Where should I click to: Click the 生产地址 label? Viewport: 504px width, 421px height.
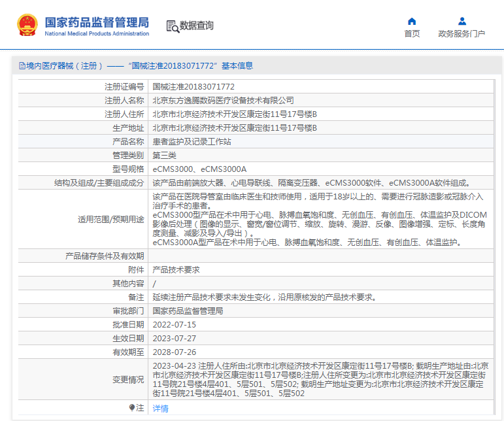(128, 128)
